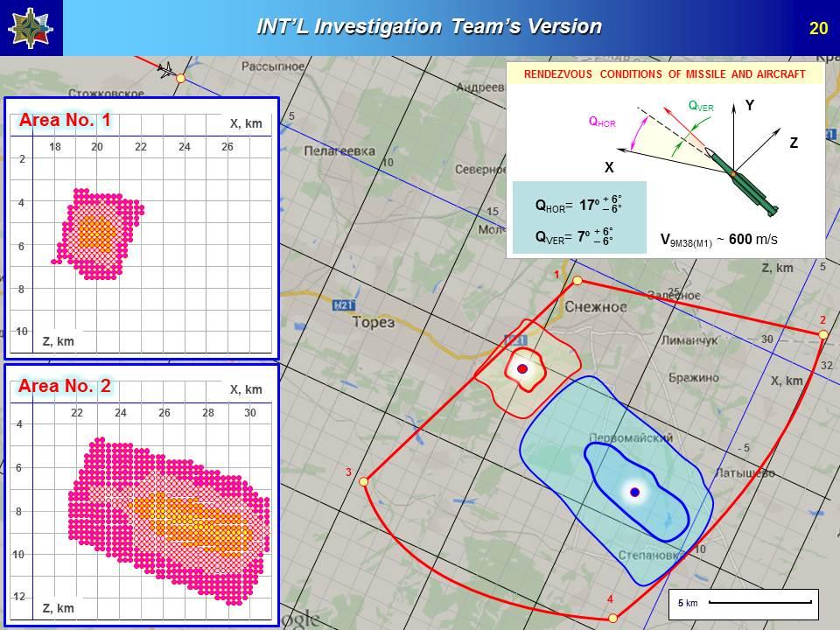Click slide number 20 in the header
The width and height of the screenshot is (840, 630).
pyautogui.click(x=818, y=28)
